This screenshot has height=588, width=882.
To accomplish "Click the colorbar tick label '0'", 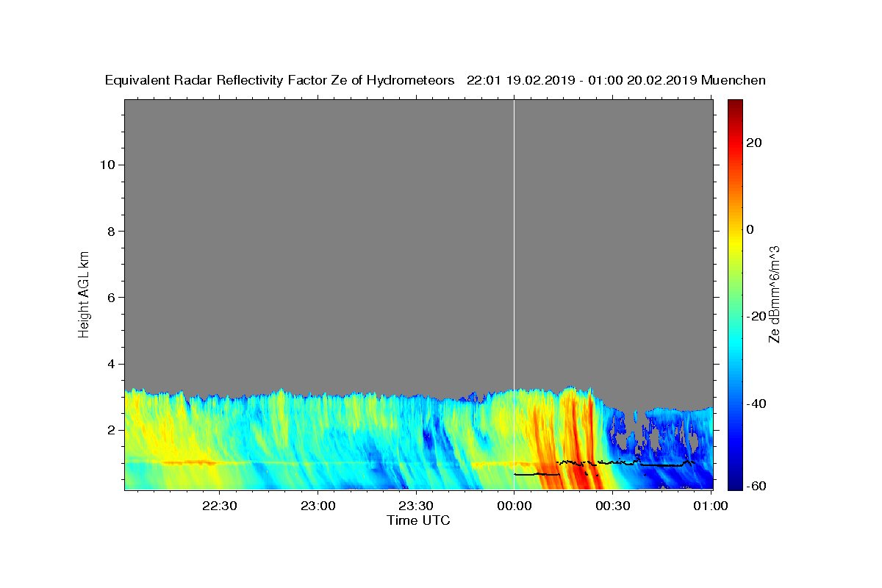I will (x=750, y=229).
